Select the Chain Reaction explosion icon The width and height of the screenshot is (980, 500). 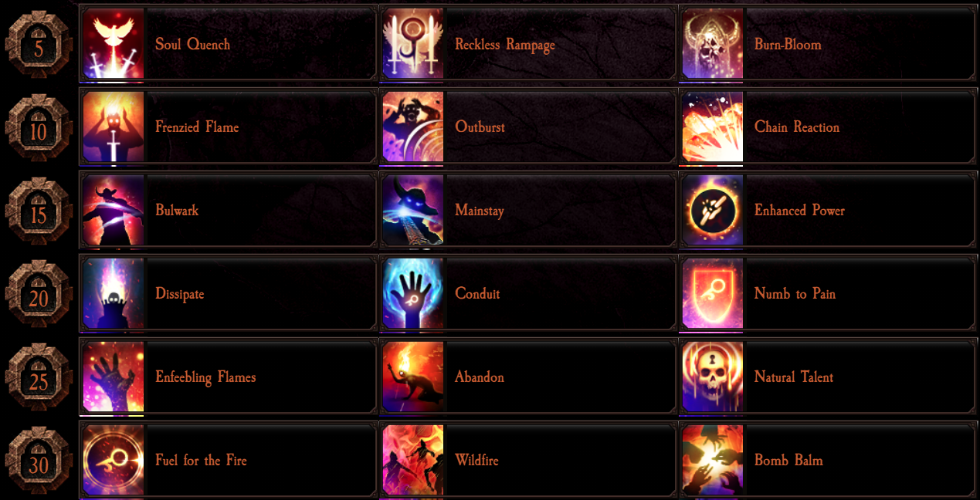click(x=713, y=127)
